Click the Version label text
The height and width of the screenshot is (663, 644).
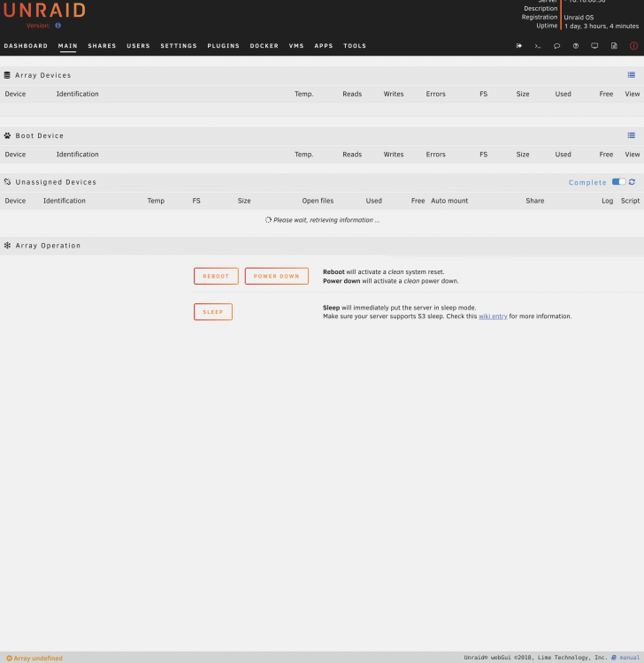click(38, 26)
